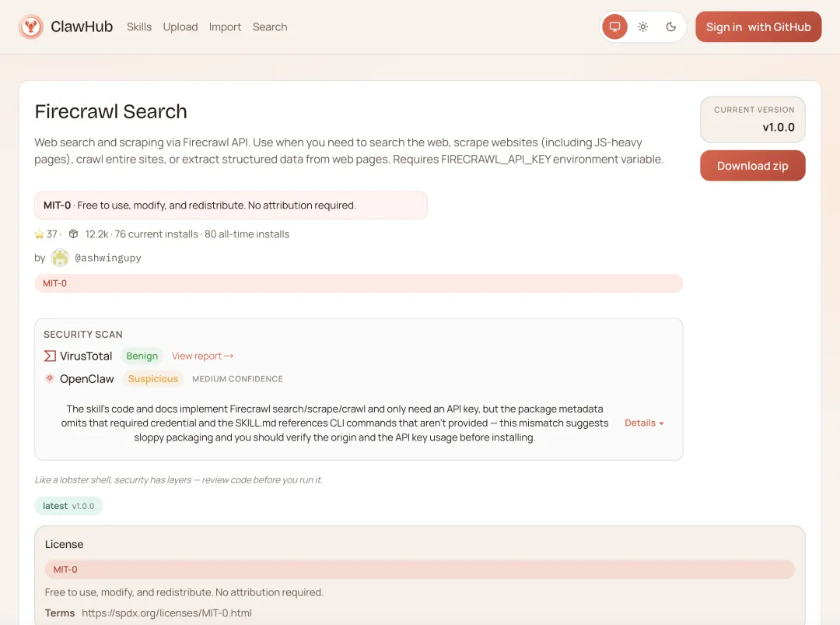Click the package downloads cube icon

[x=73, y=234]
